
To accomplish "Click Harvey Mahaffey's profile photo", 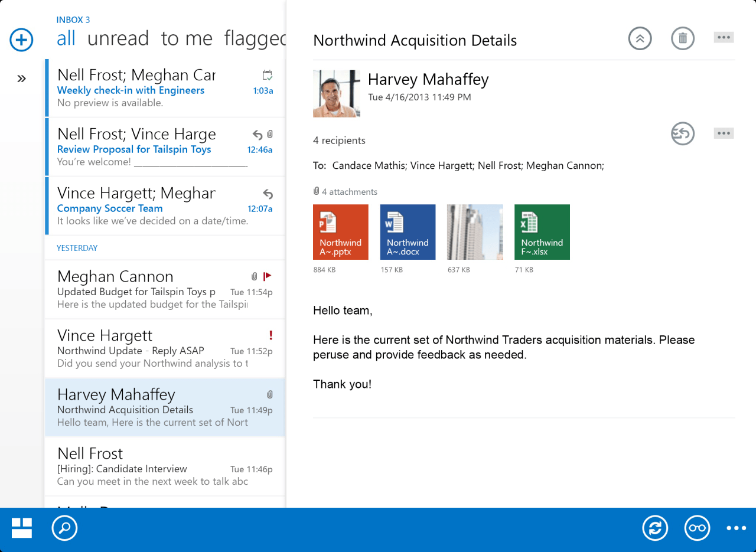I will coord(336,93).
